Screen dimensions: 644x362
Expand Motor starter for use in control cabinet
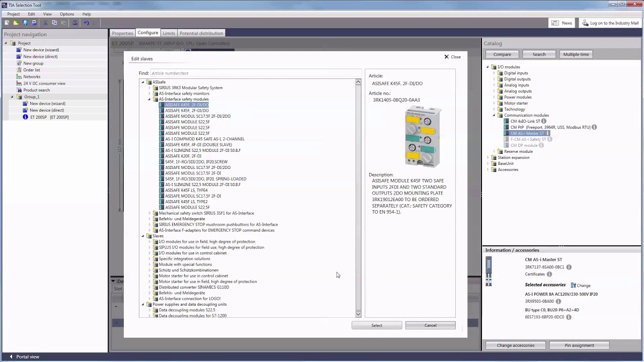coord(149,276)
